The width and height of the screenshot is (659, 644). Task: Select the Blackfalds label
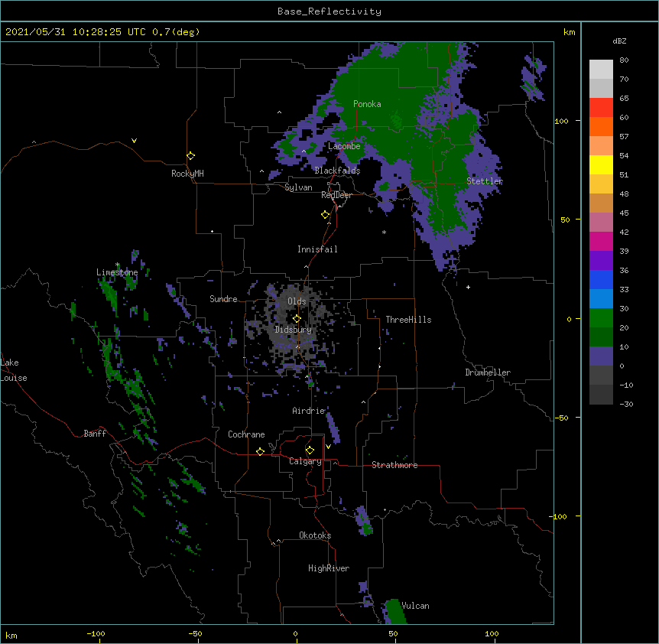pos(337,171)
